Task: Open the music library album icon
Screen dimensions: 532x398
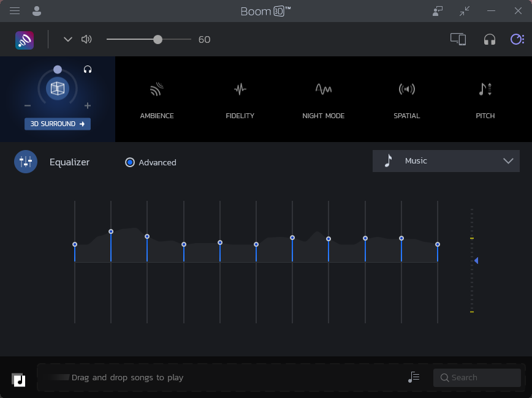Action: tap(18, 380)
